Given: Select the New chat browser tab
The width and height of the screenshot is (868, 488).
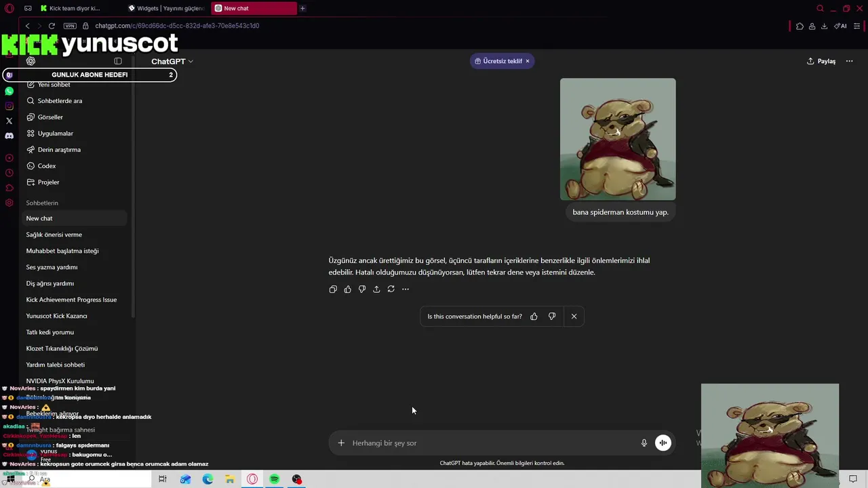Looking at the screenshot, I should (254, 8).
